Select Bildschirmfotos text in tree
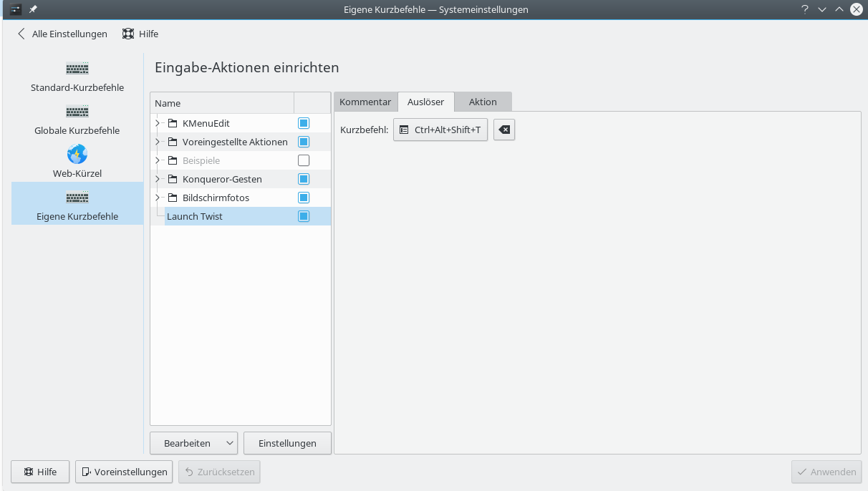 pos(216,198)
